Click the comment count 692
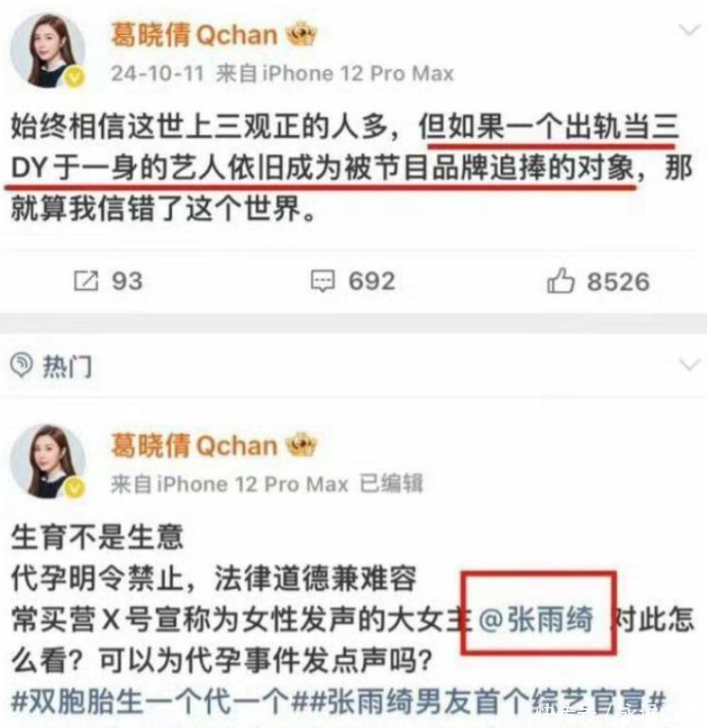Screen dimensions: 707x728 pyautogui.click(x=371, y=281)
